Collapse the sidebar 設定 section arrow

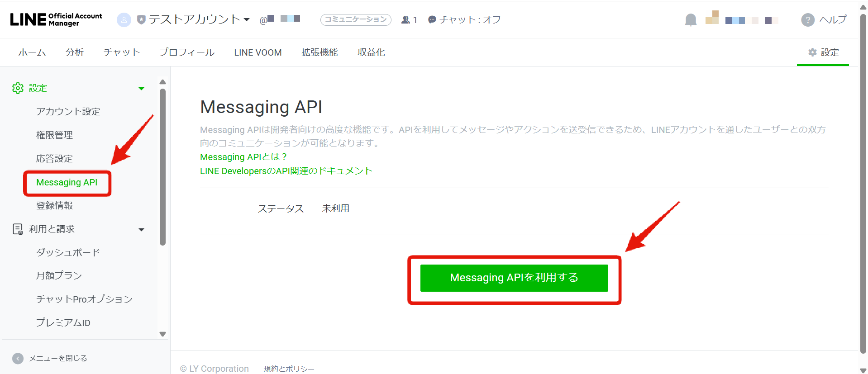coord(141,89)
